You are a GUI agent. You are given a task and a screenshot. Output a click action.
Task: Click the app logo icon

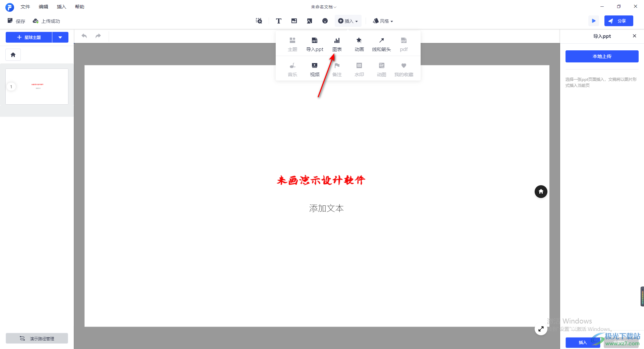10,7
